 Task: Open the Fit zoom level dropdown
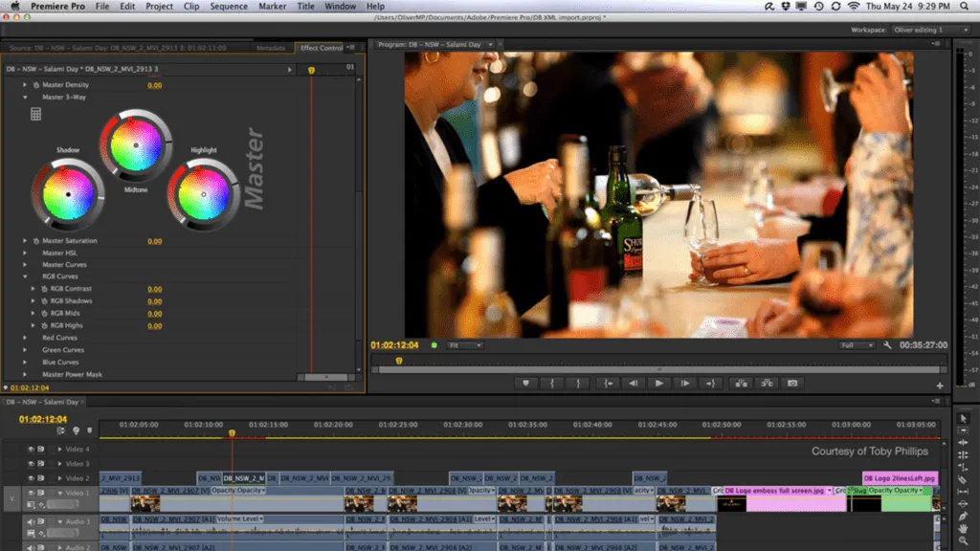(464, 345)
